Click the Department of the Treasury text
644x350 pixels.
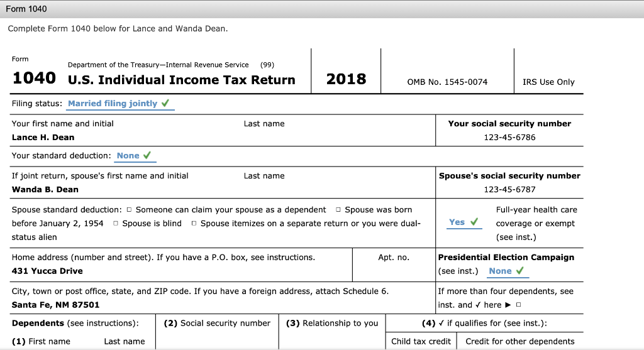[x=158, y=65]
